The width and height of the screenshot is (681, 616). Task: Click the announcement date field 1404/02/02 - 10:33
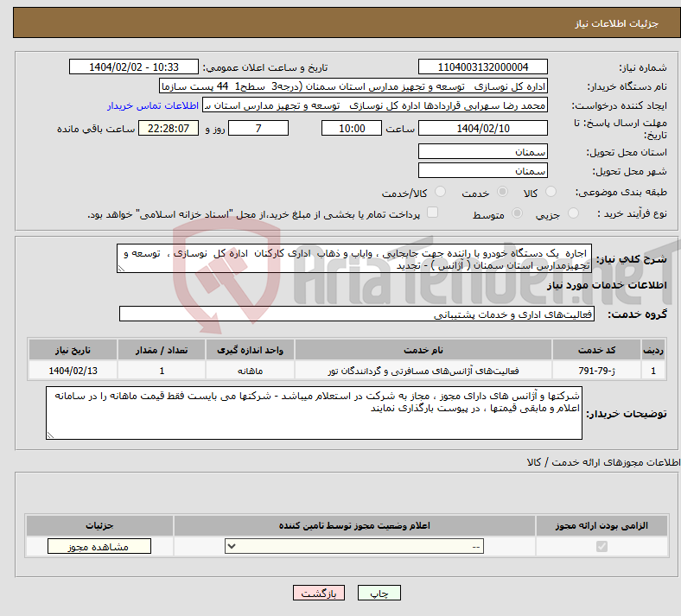pos(134,67)
